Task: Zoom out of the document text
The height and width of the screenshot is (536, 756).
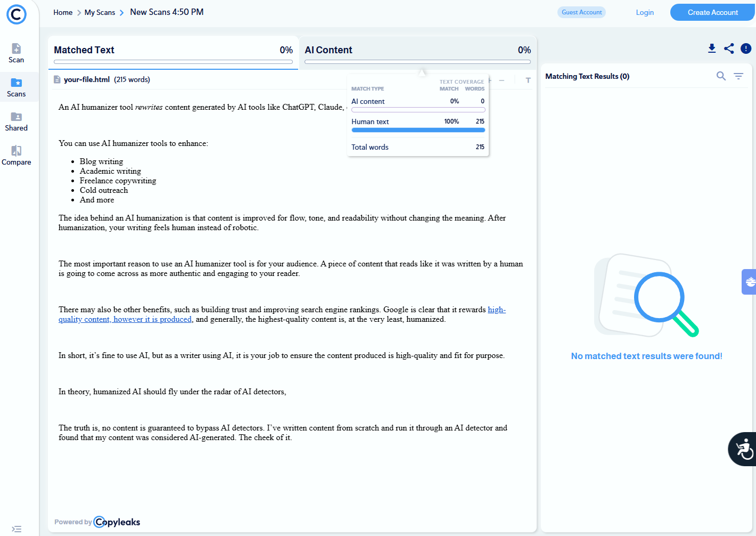Action: click(x=502, y=80)
